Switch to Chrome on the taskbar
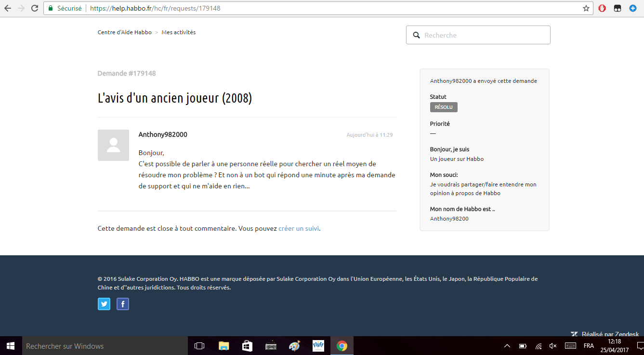The height and width of the screenshot is (355, 644). pyautogui.click(x=342, y=346)
